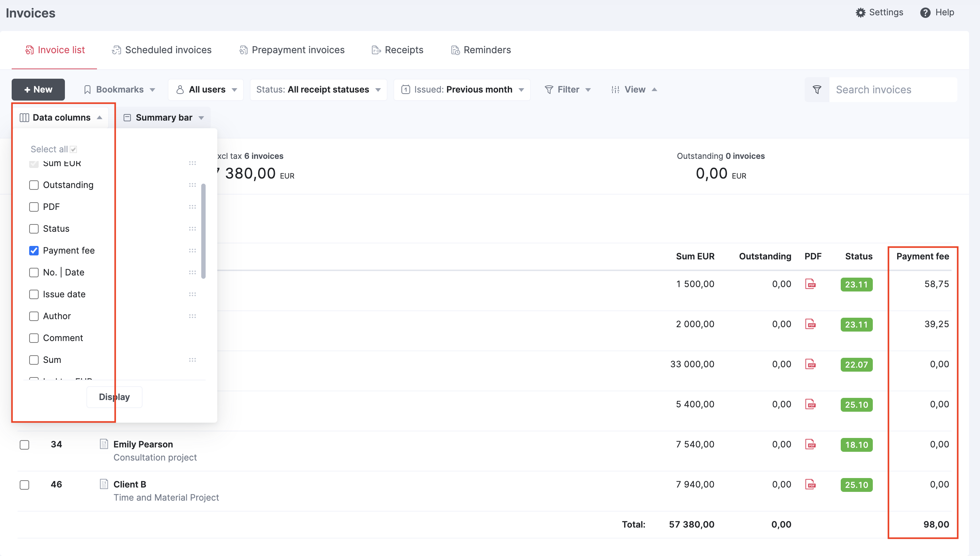Click the total Payment fee value 98,00

pyautogui.click(x=936, y=525)
